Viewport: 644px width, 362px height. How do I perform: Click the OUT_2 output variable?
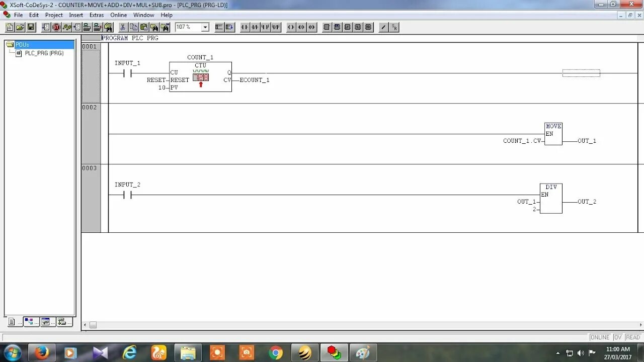[x=587, y=202]
